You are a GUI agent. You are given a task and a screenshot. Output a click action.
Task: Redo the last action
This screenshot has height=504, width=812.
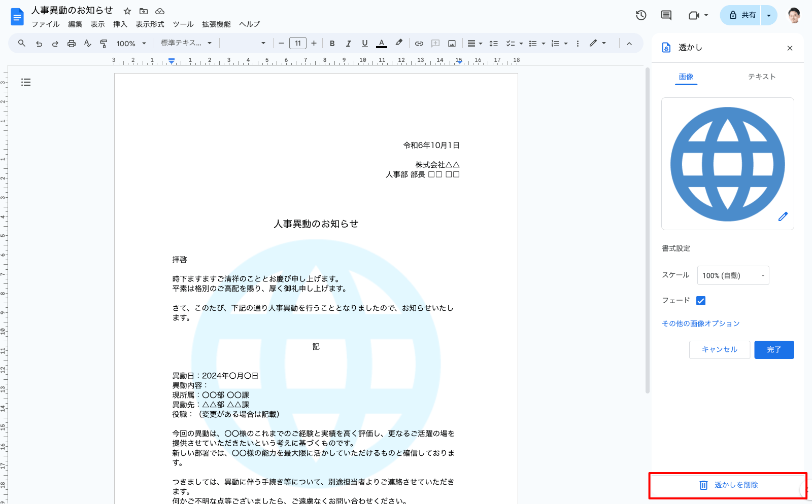click(55, 44)
